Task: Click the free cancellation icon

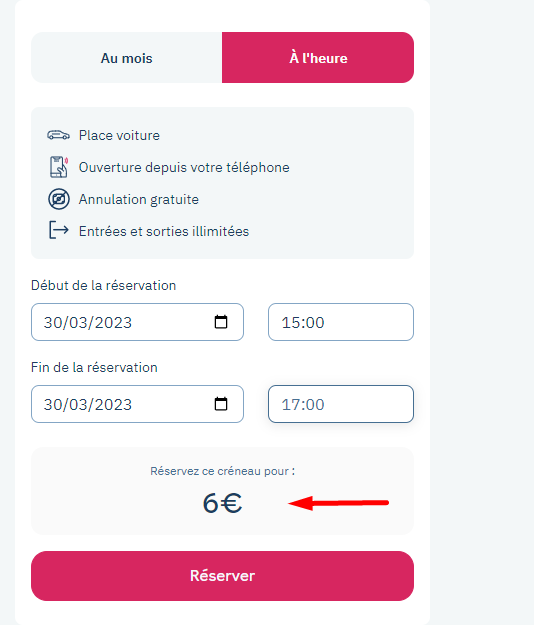Action: tap(59, 199)
